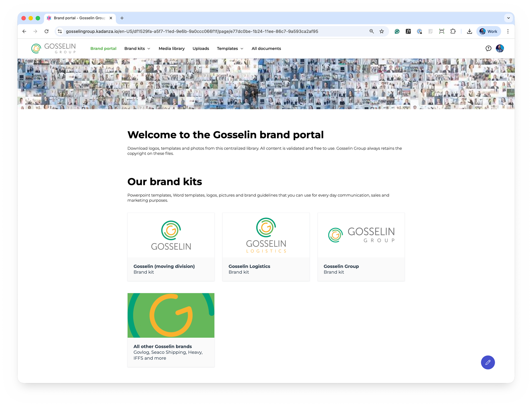Open the Work profile button
532x406 pixels.
[x=489, y=31]
